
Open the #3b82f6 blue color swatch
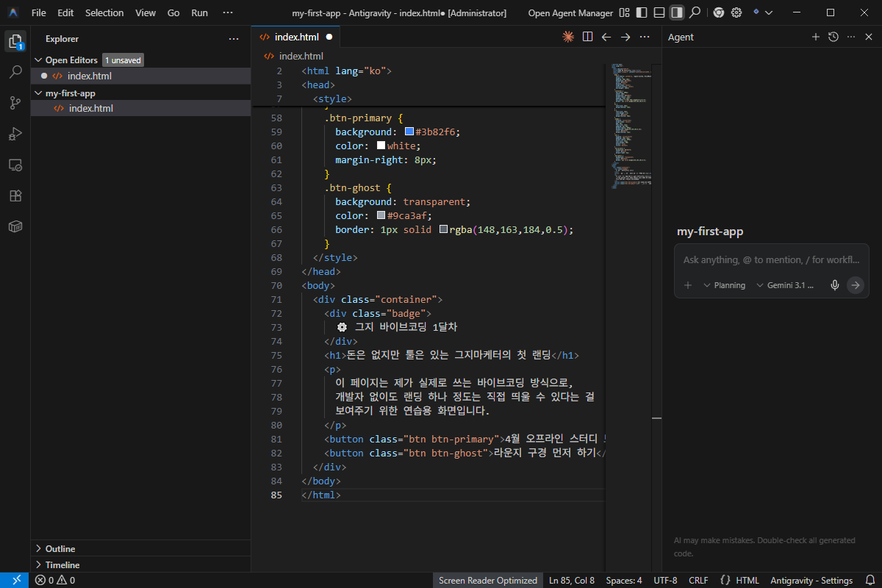(409, 132)
